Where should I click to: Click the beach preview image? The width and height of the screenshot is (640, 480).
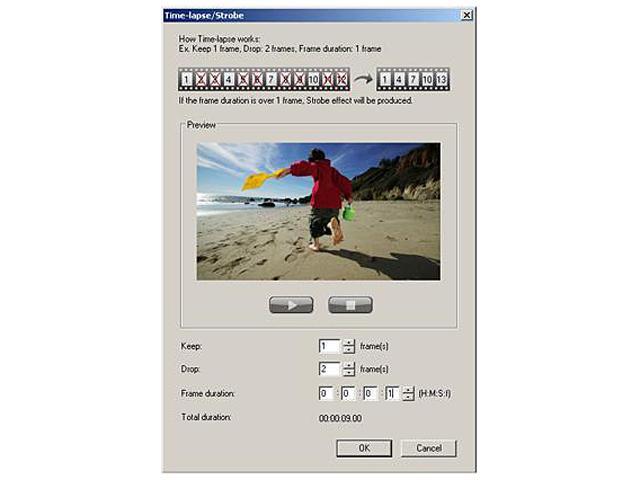pyautogui.click(x=317, y=211)
